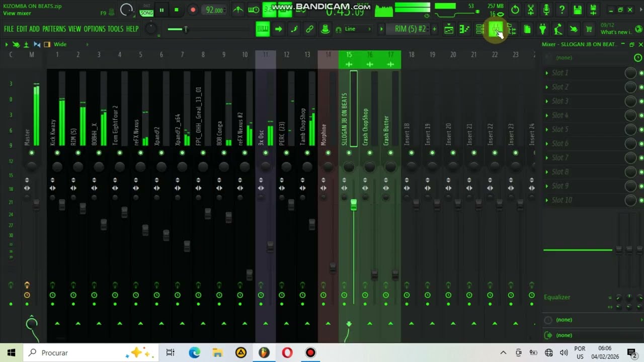Click the project picker pages icon
The image size is (644, 362).
pyautogui.click(x=527, y=30)
